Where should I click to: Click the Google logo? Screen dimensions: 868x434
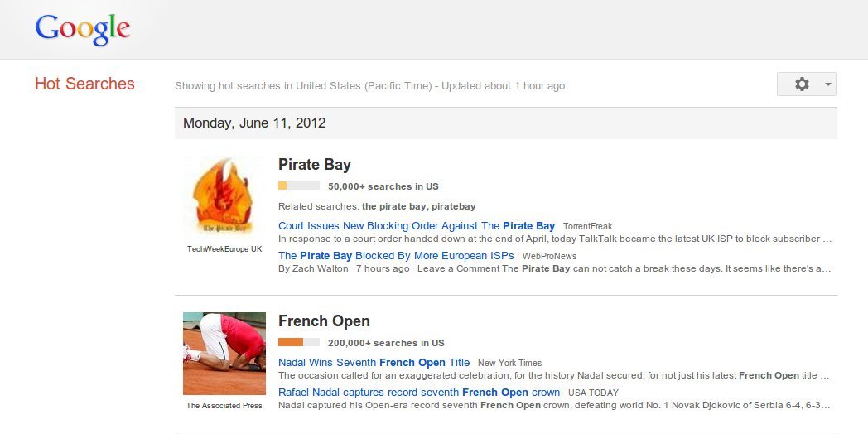[82, 29]
